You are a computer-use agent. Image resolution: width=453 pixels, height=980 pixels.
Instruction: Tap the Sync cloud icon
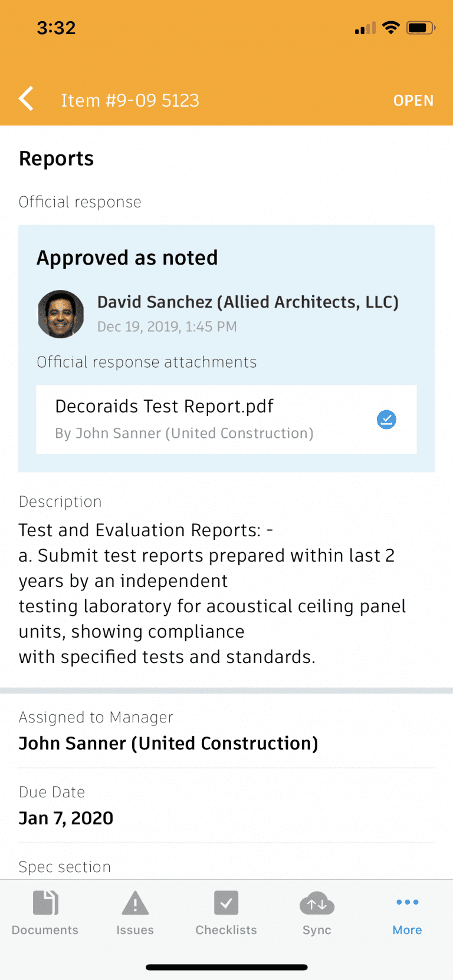pyautogui.click(x=317, y=903)
